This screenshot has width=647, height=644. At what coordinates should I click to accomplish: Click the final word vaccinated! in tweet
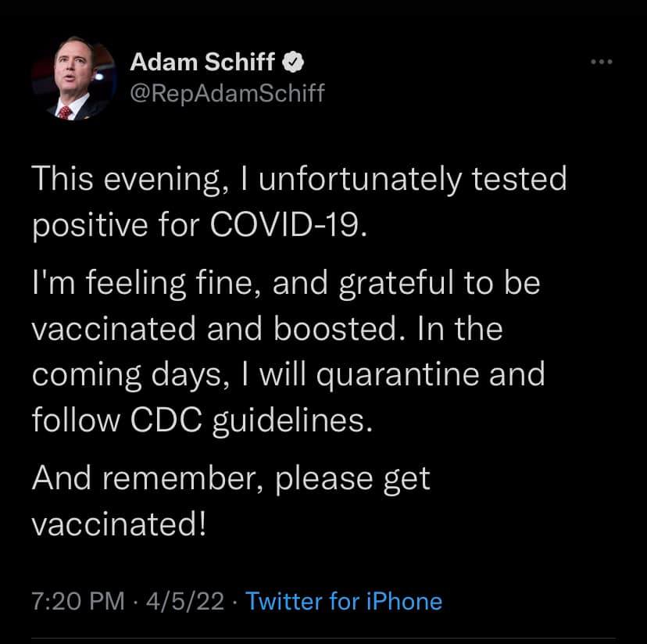119,524
